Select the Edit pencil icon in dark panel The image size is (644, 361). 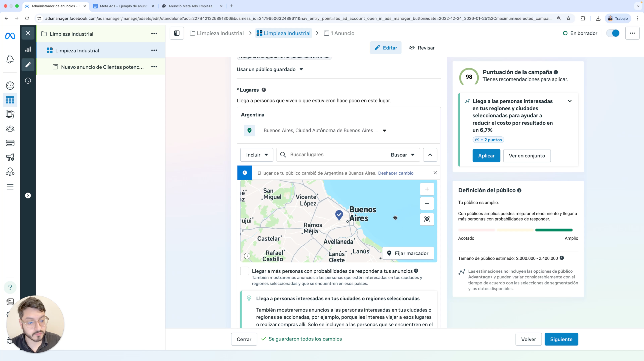pos(28,65)
